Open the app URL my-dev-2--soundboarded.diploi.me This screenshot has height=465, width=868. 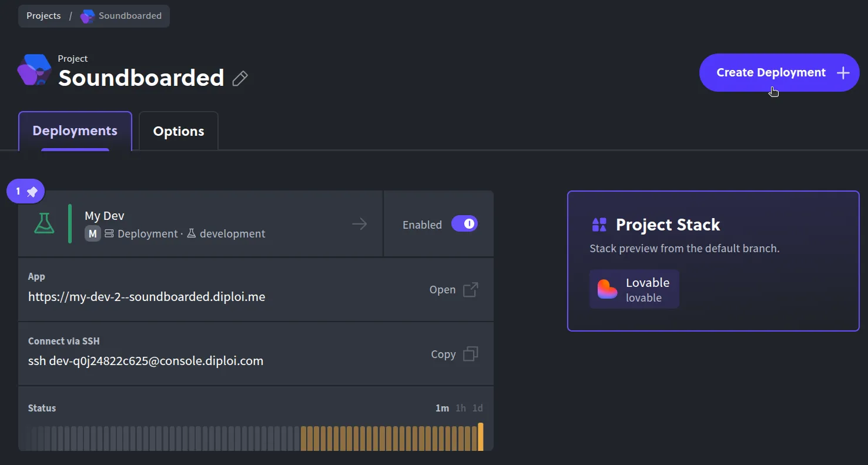tap(147, 296)
